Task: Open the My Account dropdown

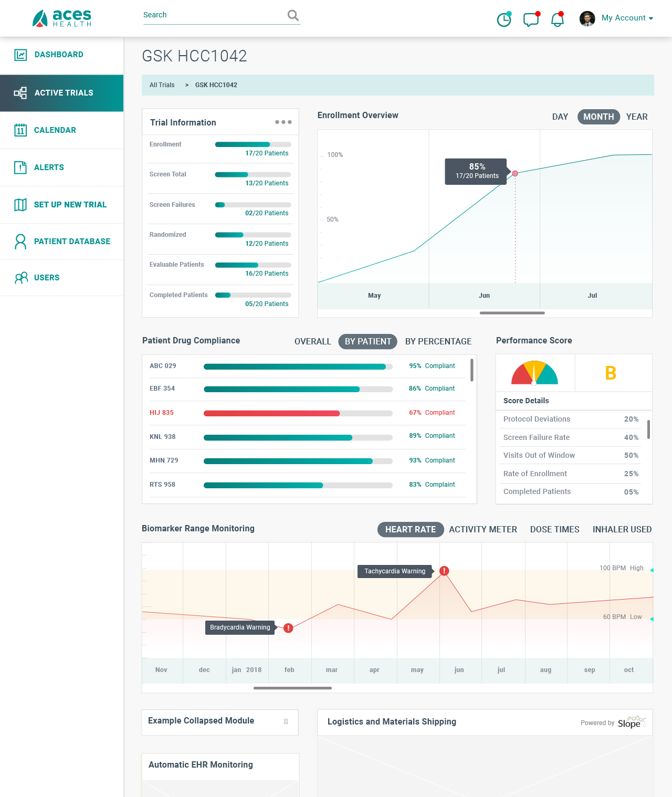Action: tap(627, 18)
